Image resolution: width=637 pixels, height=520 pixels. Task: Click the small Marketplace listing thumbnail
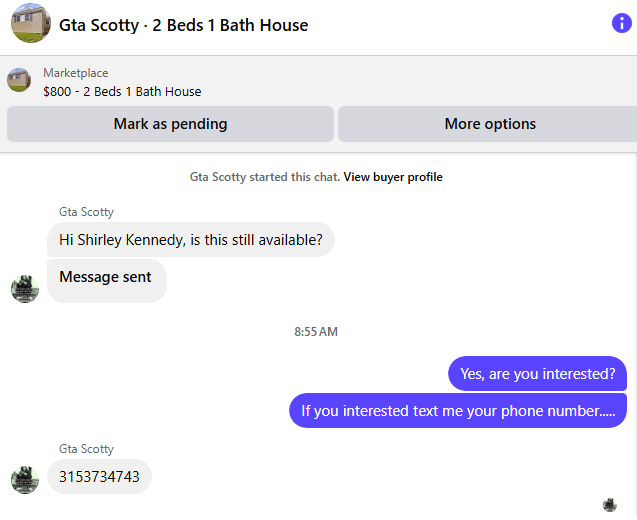[x=19, y=81]
